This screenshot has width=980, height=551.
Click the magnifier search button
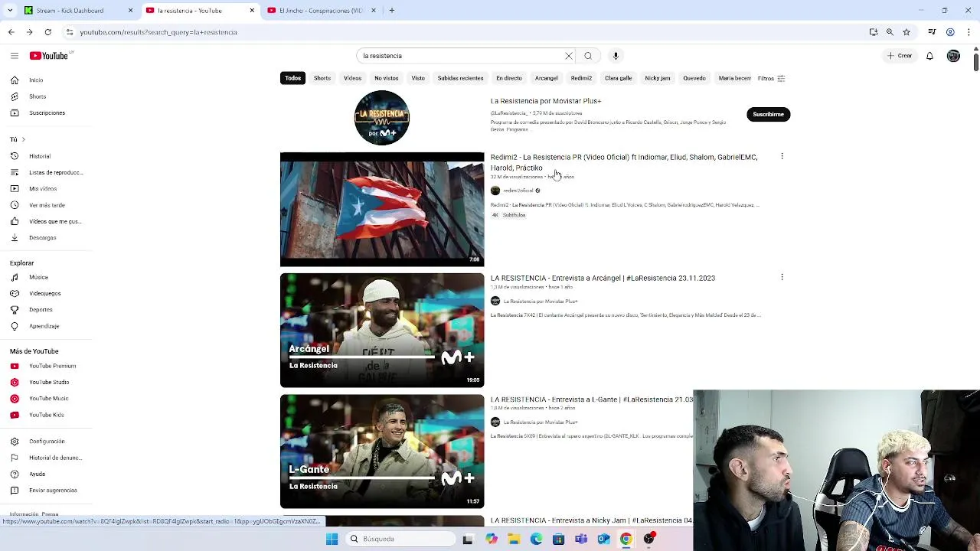click(588, 56)
